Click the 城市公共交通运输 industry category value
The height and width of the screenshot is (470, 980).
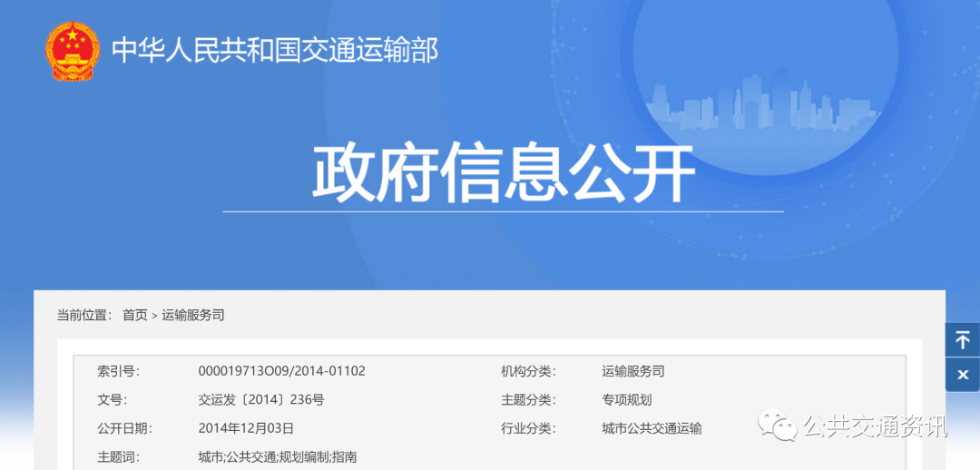coord(652,429)
